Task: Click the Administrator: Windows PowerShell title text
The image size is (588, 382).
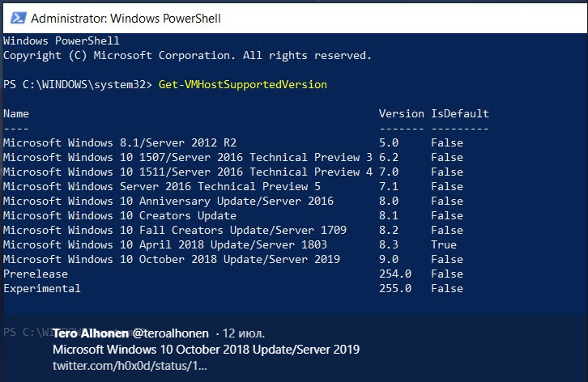Action: pos(126,19)
